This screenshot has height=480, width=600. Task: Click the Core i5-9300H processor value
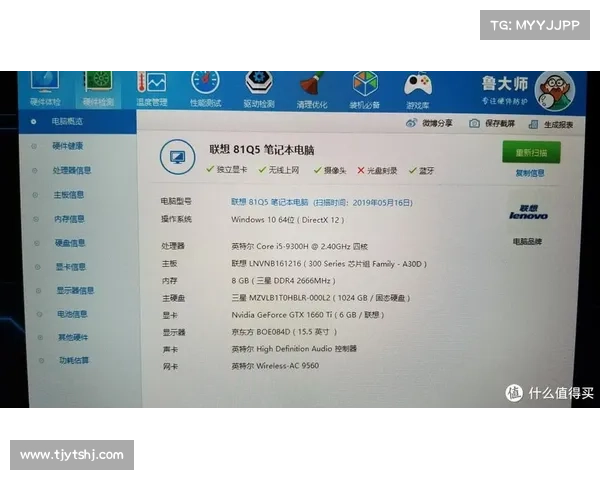click(299, 246)
